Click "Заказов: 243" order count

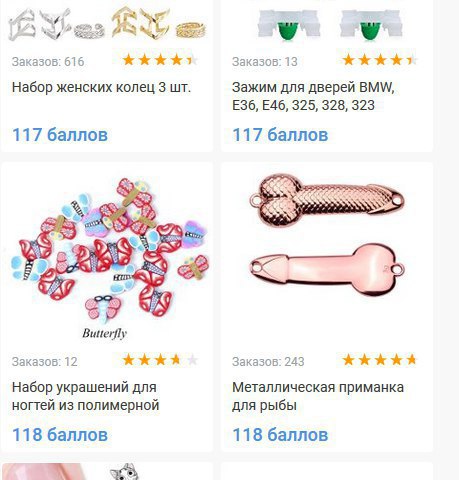268,362
